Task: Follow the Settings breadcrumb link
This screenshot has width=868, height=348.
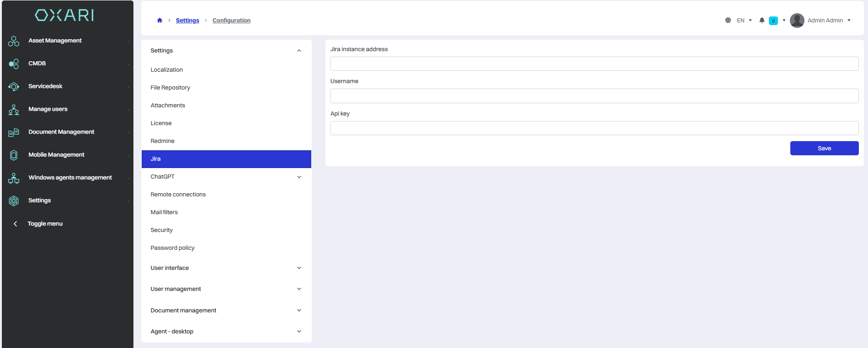Action: point(187,21)
